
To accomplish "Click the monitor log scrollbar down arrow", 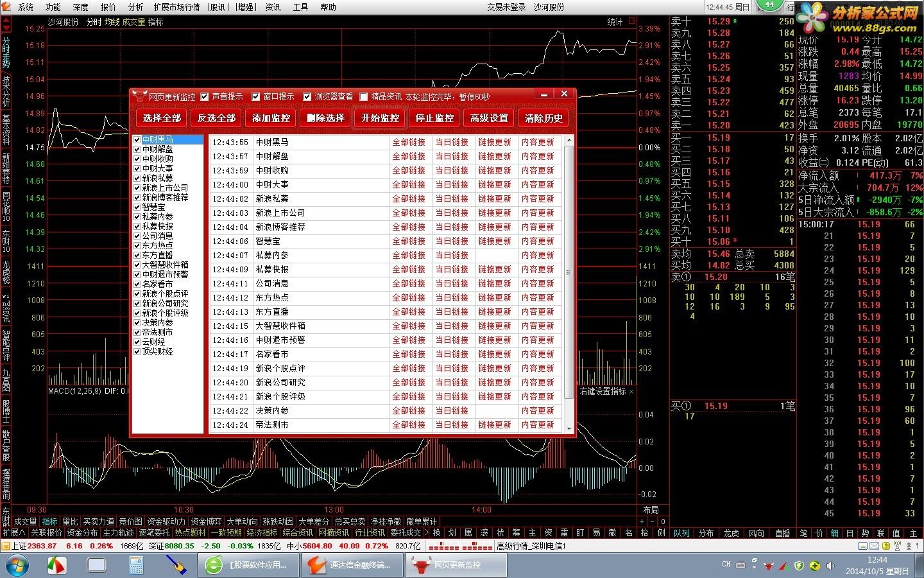I will (x=569, y=428).
